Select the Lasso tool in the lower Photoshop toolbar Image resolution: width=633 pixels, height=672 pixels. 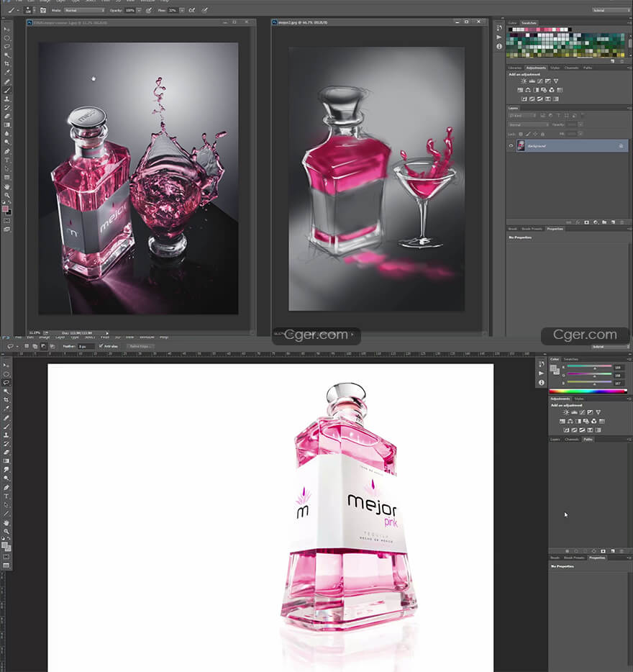pos(6,383)
